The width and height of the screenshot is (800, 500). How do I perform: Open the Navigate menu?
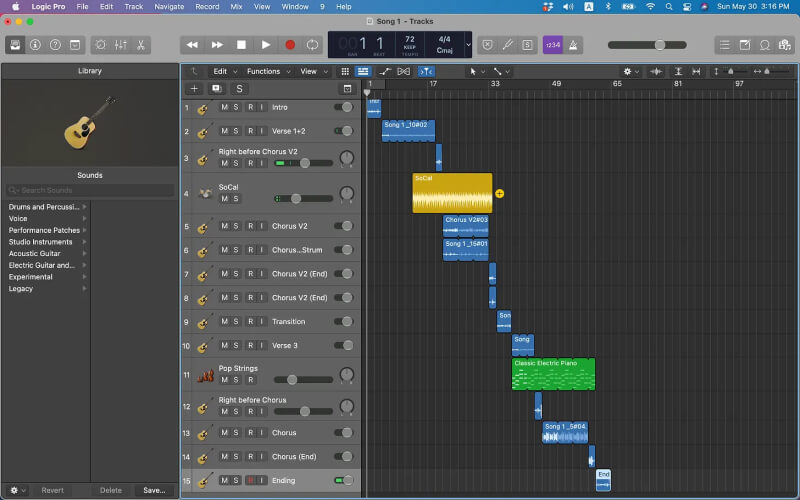169,7
